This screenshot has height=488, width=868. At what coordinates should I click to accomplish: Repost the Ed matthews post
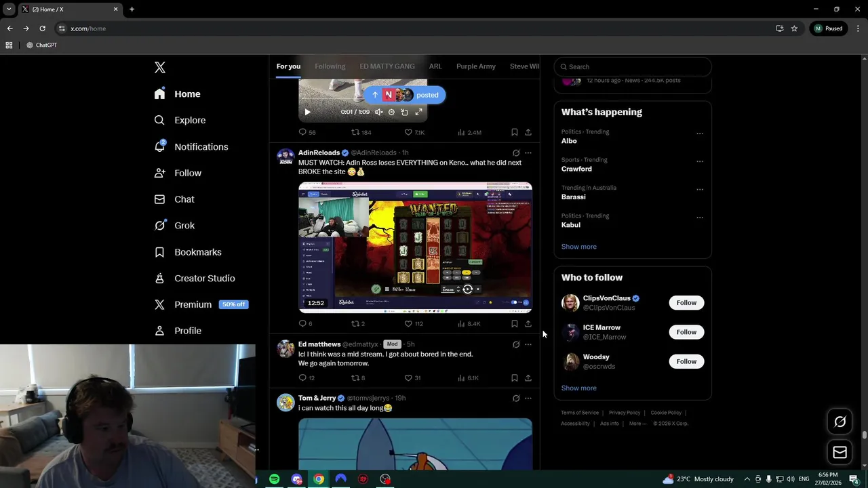358,378
